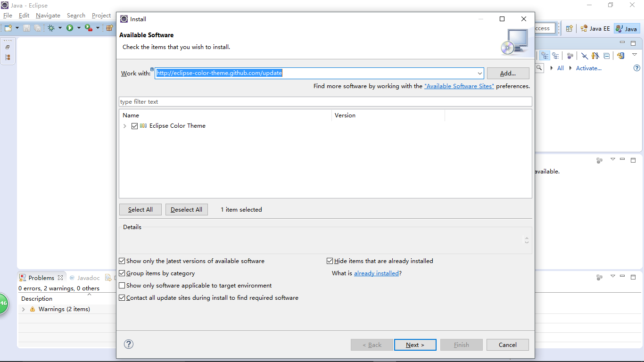Click the blue help icon in Task List

pyautogui.click(x=637, y=68)
